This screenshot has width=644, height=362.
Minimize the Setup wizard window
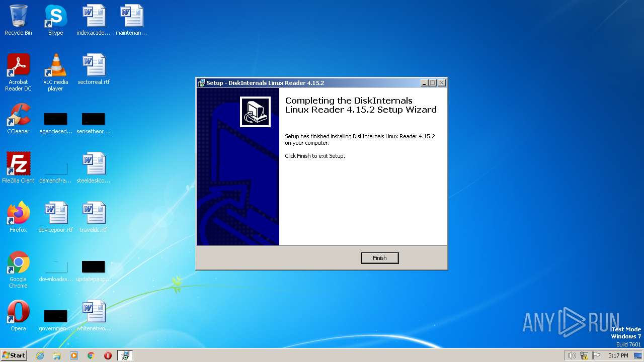(424, 83)
